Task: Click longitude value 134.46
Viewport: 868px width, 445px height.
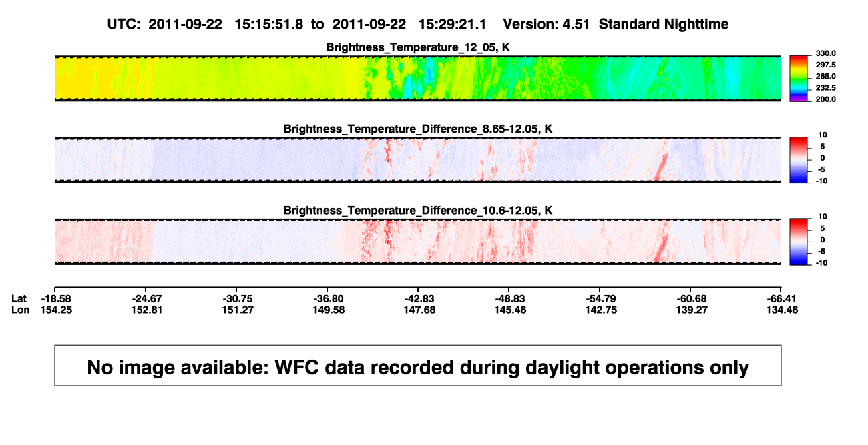Action: pyautogui.click(x=781, y=310)
